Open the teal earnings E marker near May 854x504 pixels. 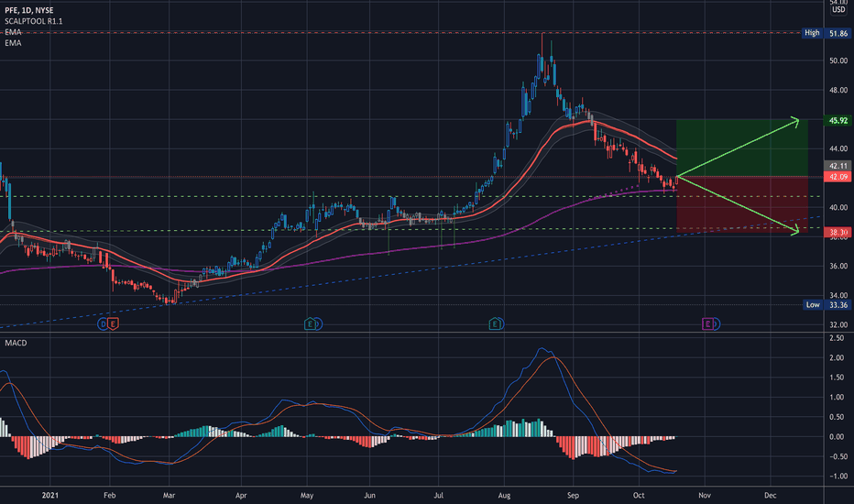tap(311, 324)
